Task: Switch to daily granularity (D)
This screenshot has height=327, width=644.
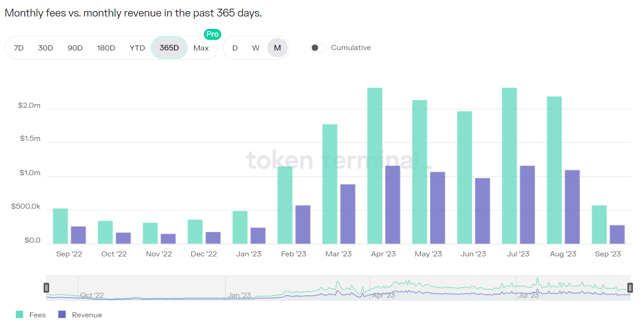Action: [235, 48]
